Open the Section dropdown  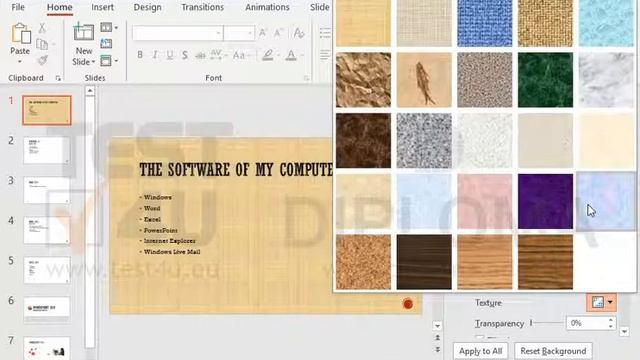[109, 61]
